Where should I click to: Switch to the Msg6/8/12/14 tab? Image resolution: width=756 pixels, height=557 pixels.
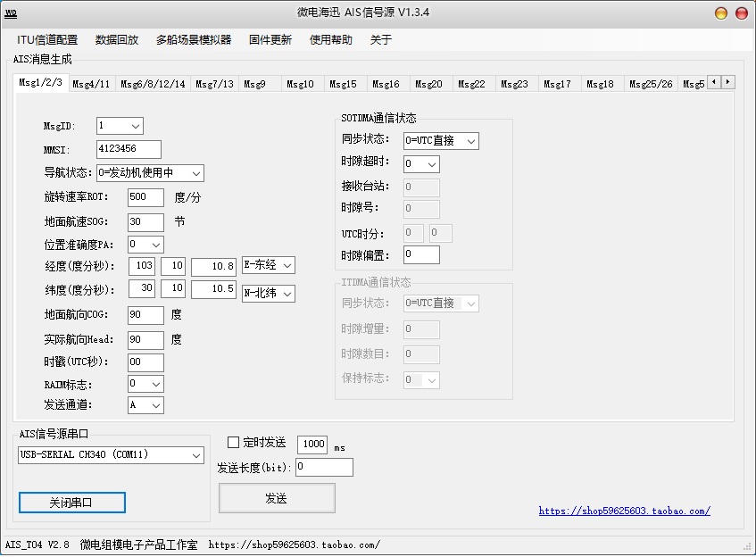click(153, 84)
